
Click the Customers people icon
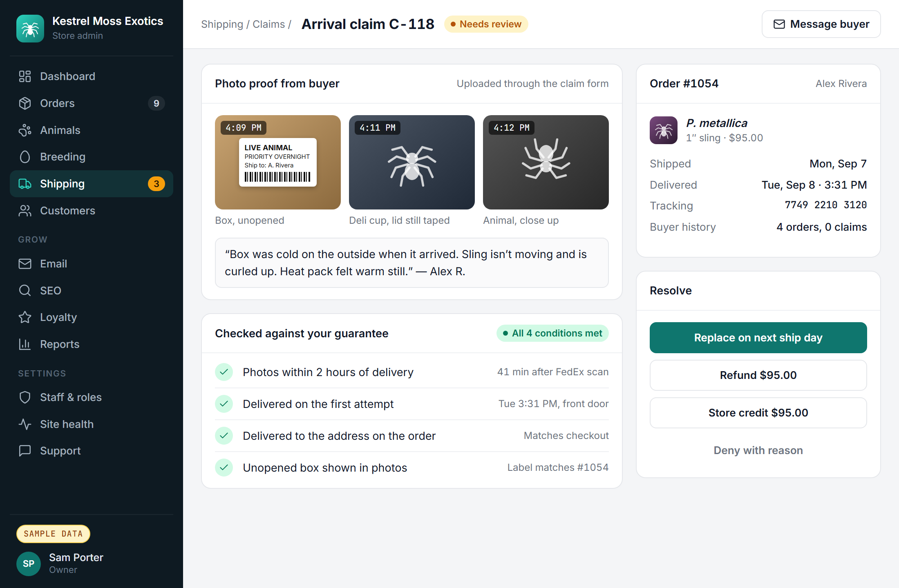tap(25, 211)
